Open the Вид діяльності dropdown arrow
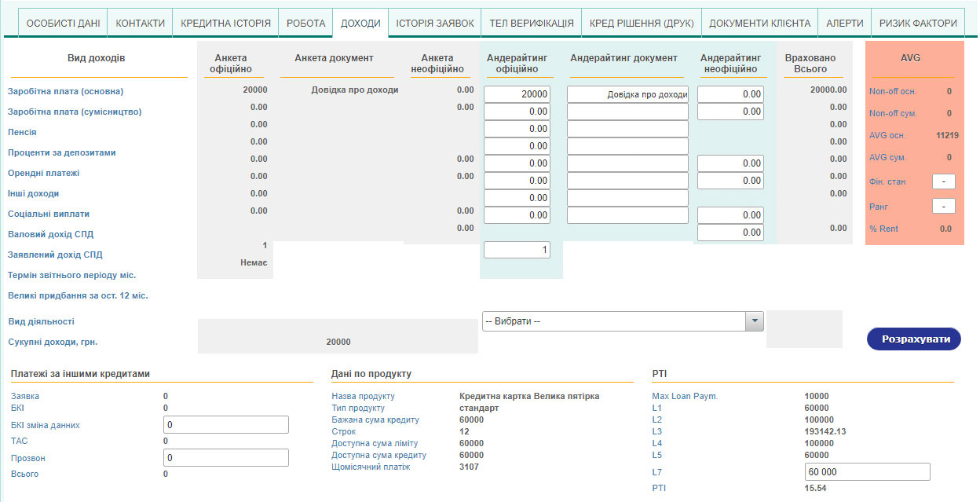 click(754, 321)
